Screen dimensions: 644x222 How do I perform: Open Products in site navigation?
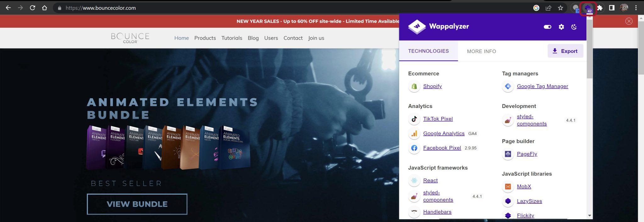pos(205,38)
